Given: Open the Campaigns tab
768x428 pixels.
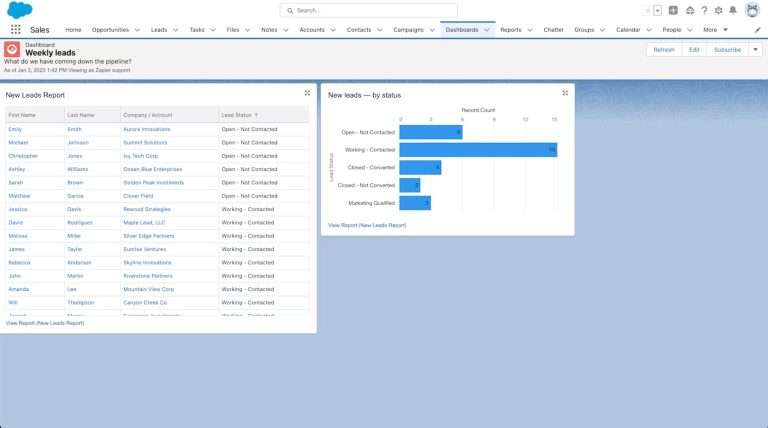Looking at the screenshot, I should click(x=408, y=30).
